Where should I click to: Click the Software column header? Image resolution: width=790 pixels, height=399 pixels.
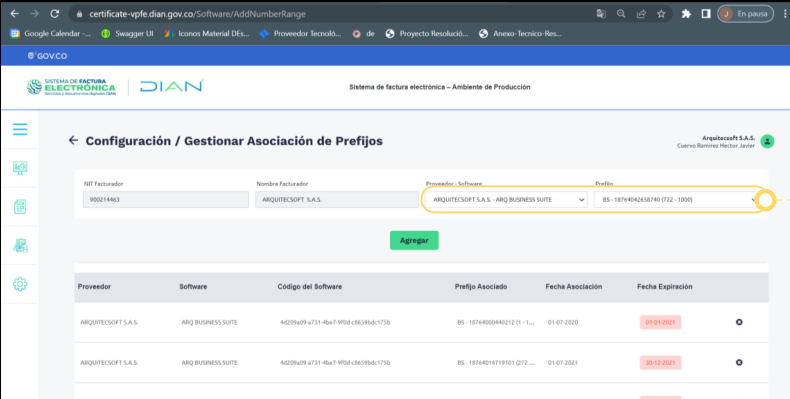[x=193, y=287]
